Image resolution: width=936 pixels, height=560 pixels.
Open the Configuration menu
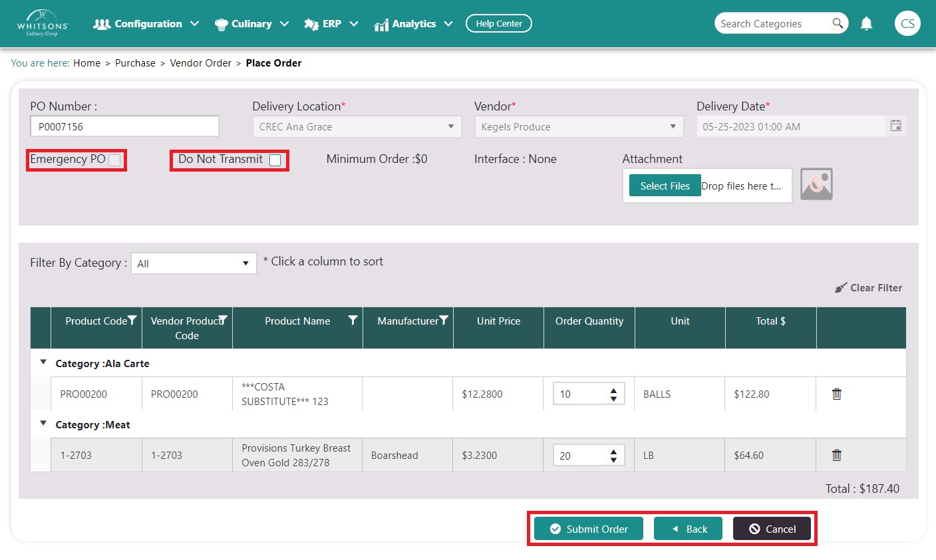coord(146,24)
